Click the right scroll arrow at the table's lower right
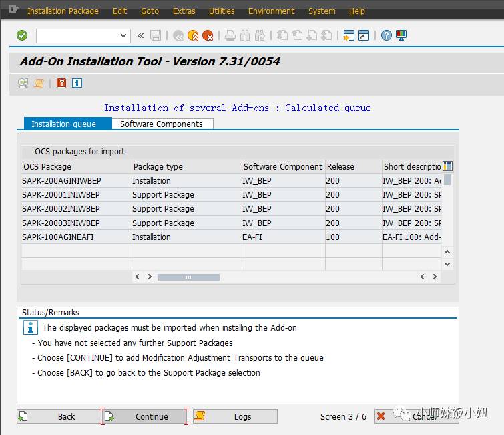504x435 pixels. pyautogui.click(x=435, y=277)
